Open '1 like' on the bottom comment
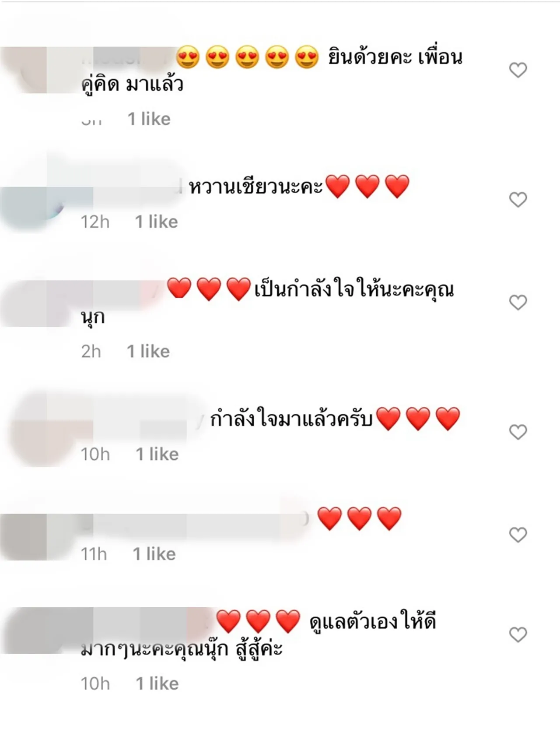Image resolution: width=560 pixels, height=736 pixels. point(157,684)
